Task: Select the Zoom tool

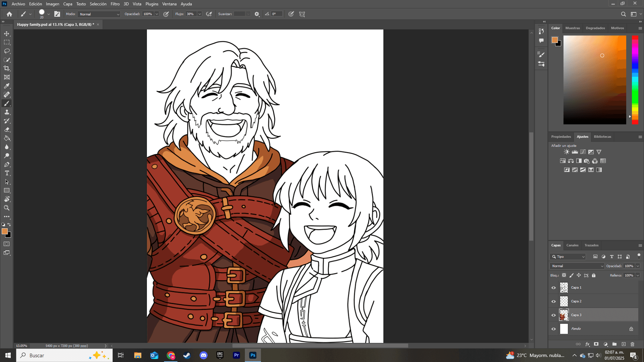Action: pos(7,208)
